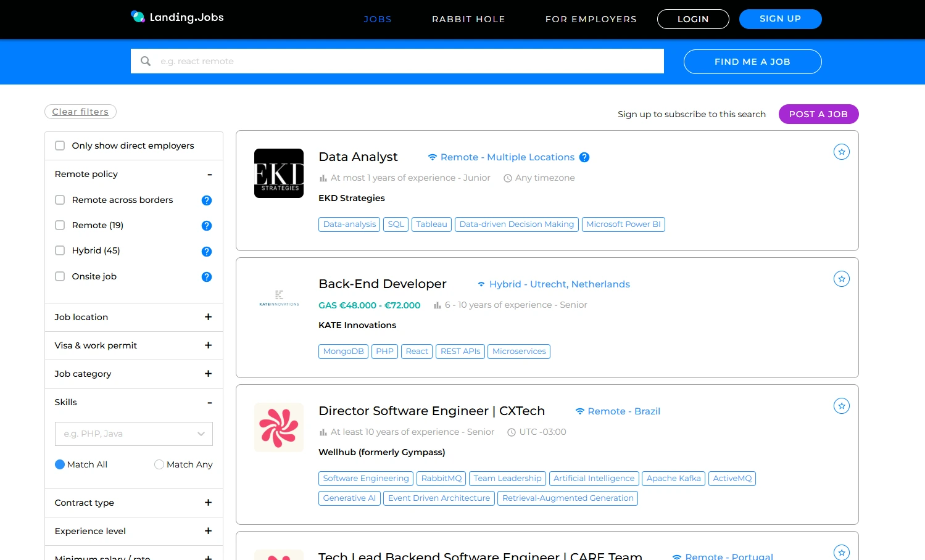The height and width of the screenshot is (560, 925).
Task: Click help icon beside Multiple Locations
Action: coord(584,157)
